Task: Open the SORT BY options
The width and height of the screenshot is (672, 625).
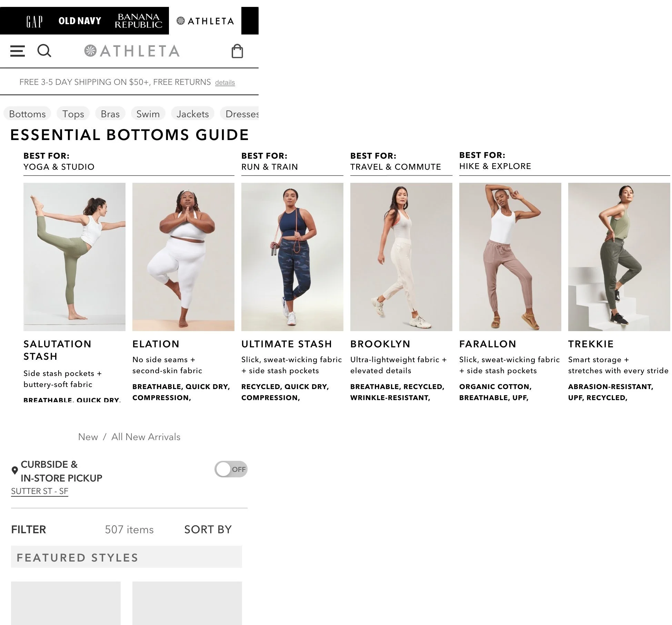Action: (208, 529)
